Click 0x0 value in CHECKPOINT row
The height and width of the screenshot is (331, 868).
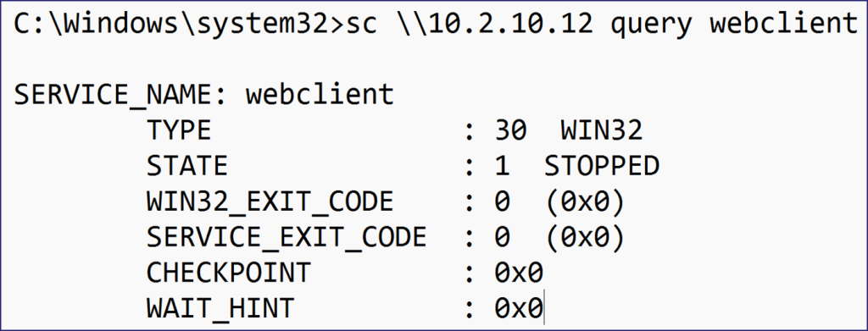(x=519, y=273)
